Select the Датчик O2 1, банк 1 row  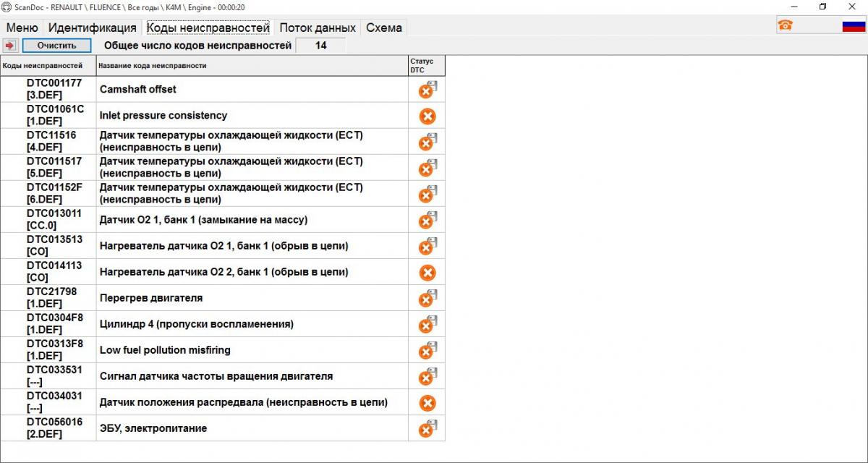(x=223, y=219)
